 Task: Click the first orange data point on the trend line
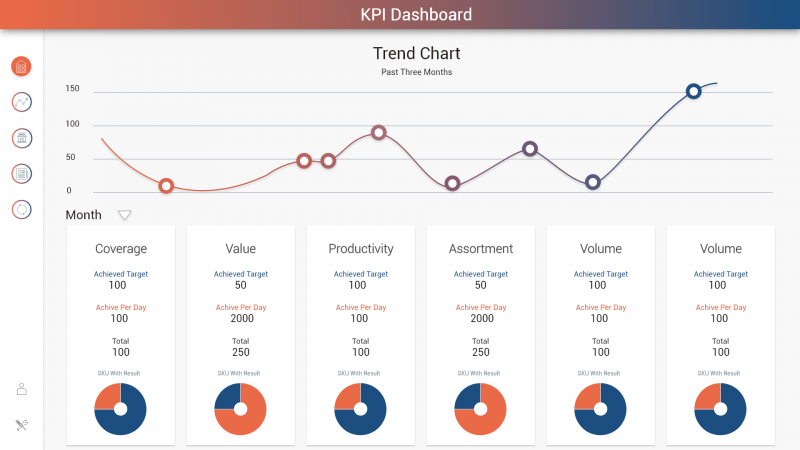click(166, 186)
